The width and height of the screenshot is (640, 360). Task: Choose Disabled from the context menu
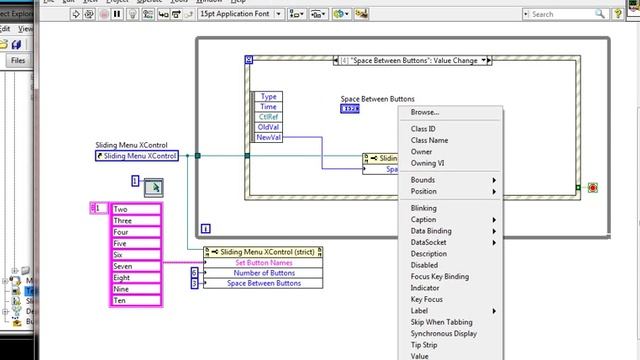451,265
